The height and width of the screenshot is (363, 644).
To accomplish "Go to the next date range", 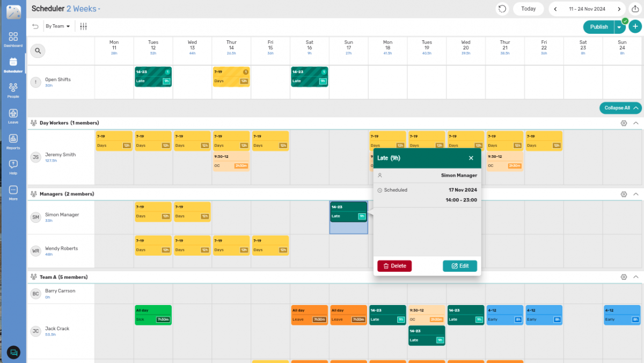I will click(620, 9).
